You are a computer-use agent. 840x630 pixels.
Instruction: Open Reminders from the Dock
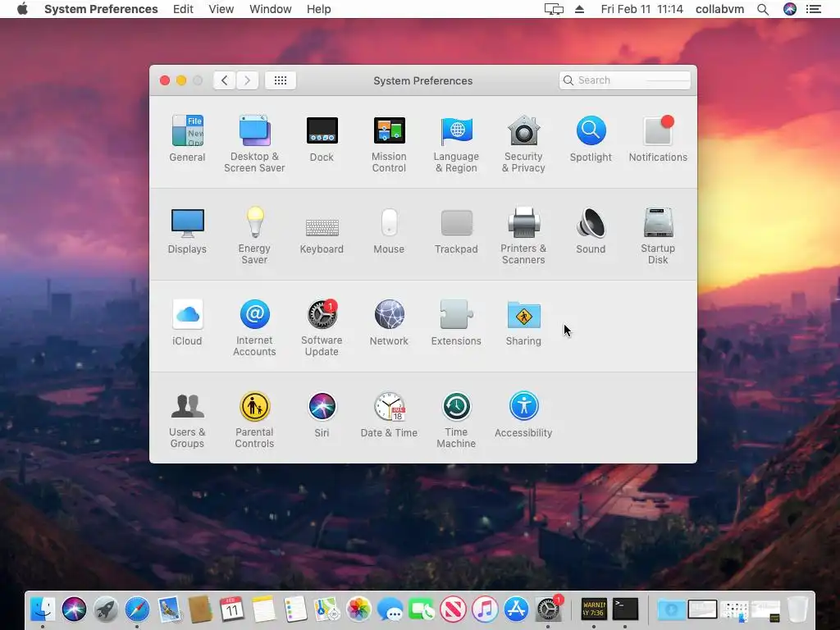click(295, 609)
